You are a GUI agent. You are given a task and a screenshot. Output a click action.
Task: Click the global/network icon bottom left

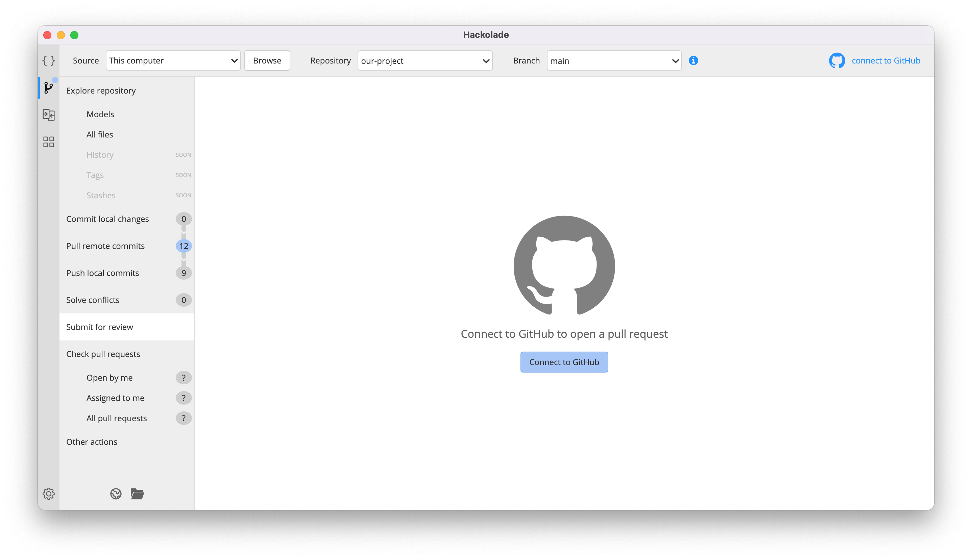pos(116,494)
